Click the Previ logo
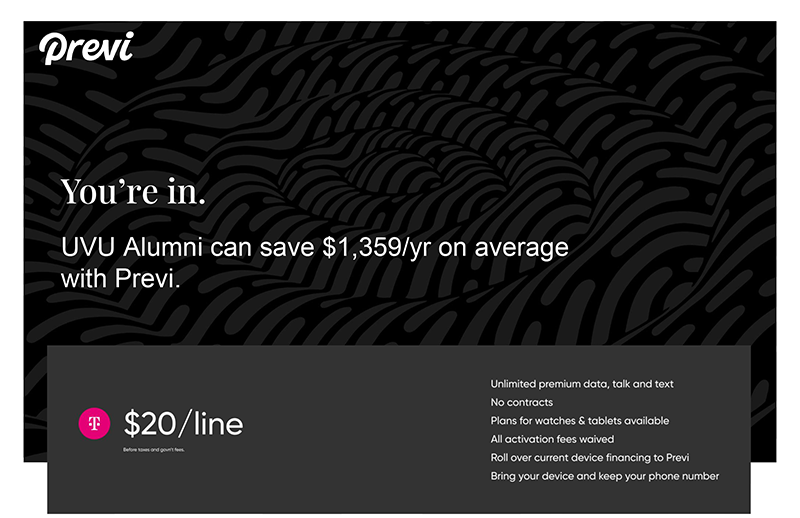This screenshot has width=800, height=518. [x=86, y=47]
